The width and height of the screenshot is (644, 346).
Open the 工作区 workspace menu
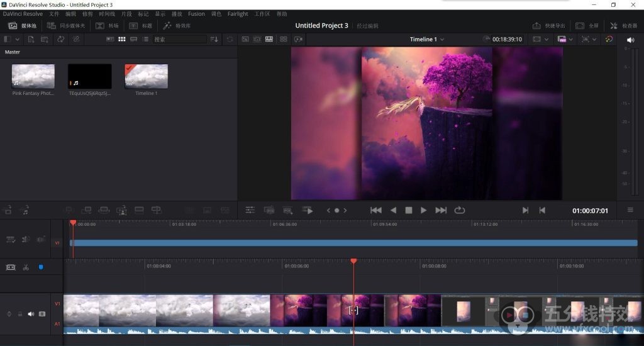[262, 14]
